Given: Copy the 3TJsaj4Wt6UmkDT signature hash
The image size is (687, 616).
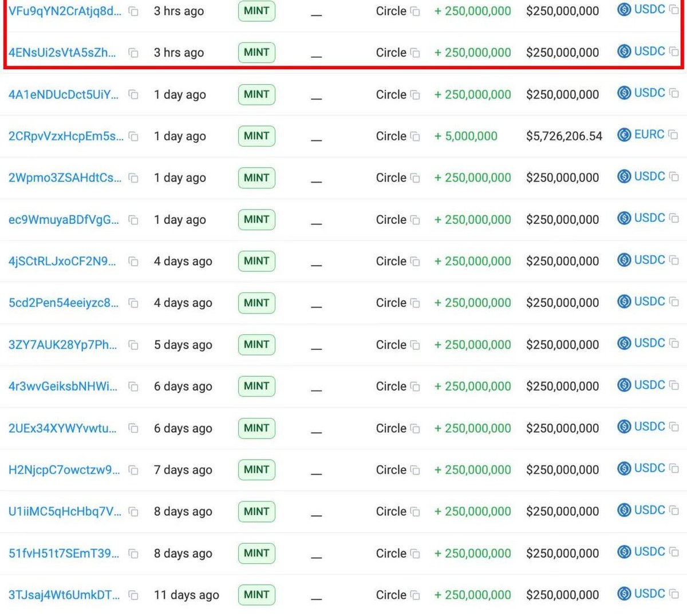Looking at the screenshot, I should coord(133,595).
